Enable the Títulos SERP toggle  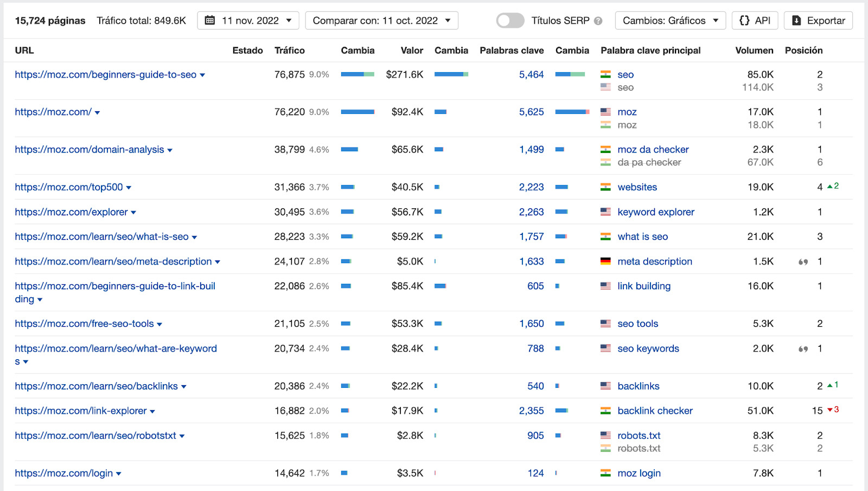[x=510, y=21]
